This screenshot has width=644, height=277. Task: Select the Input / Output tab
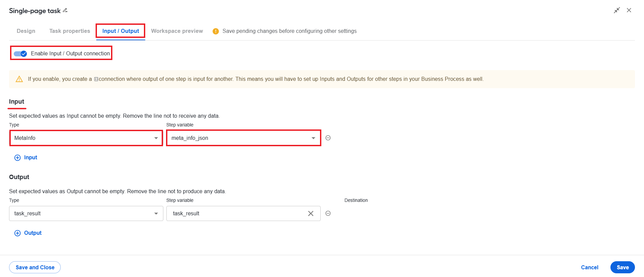[121, 31]
